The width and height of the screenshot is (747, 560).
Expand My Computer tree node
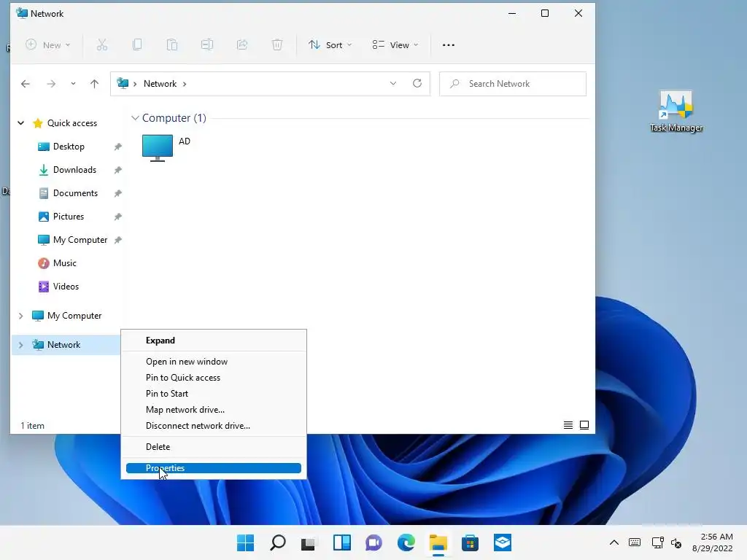pos(21,316)
